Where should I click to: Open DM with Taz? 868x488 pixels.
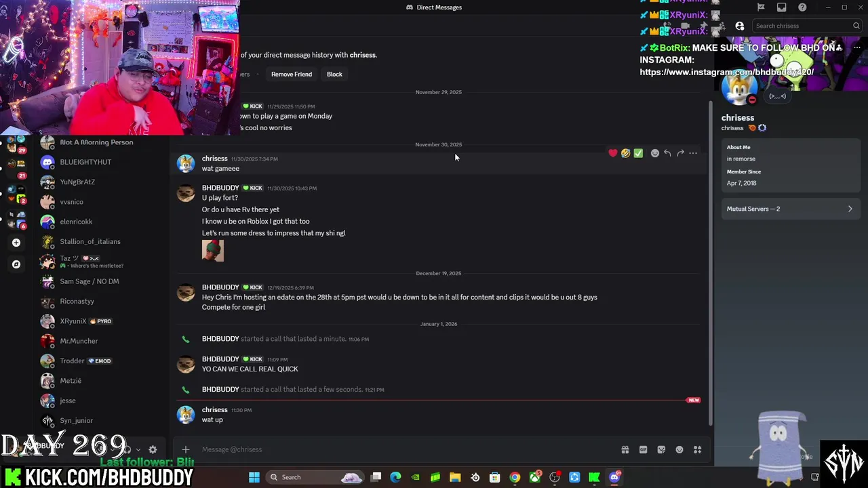[102, 262]
